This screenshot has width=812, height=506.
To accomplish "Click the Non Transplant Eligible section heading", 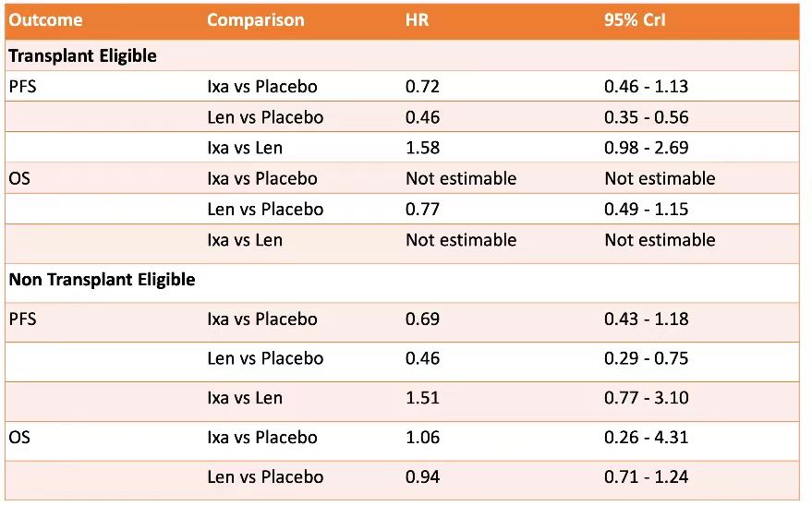I will [102, 280].
